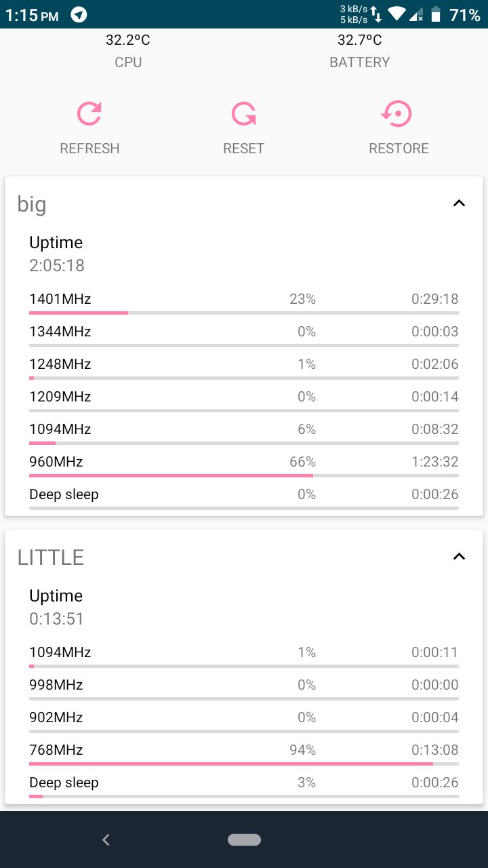This screenshot has height=868, width=488.
Task: Tap the back arrow in navigation bar
Action: pyautogui.click(x=106, y=840)
